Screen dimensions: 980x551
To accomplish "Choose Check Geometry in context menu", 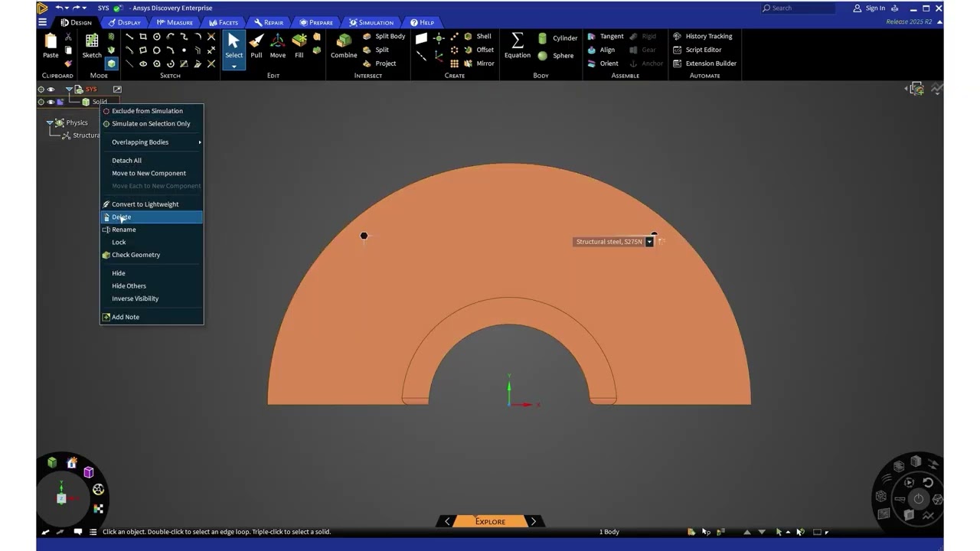I will tap(152, 255).
